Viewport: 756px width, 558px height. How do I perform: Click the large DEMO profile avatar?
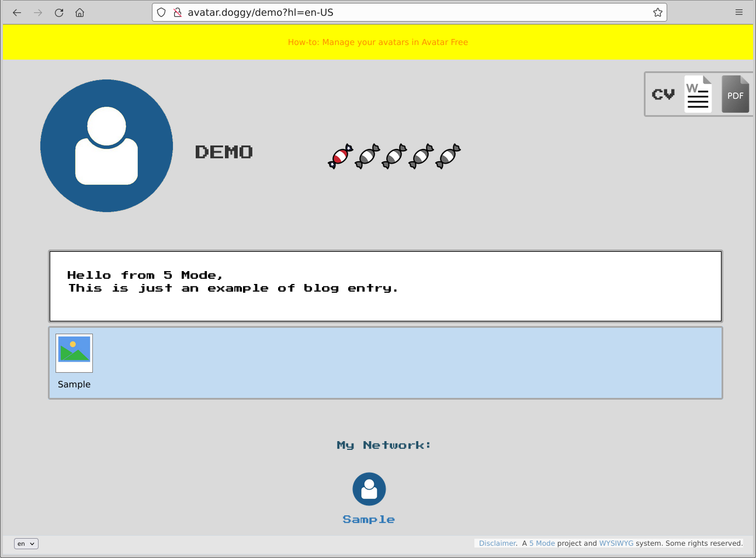point(106,146)
